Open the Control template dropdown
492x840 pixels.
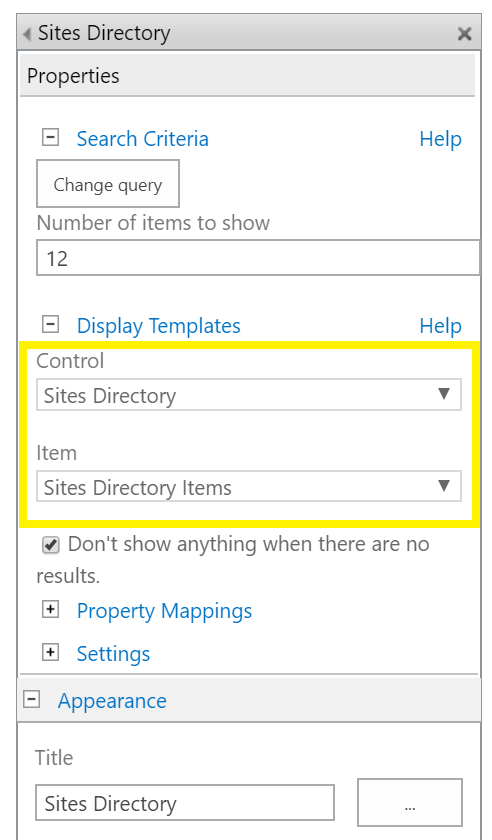(249, 395)
